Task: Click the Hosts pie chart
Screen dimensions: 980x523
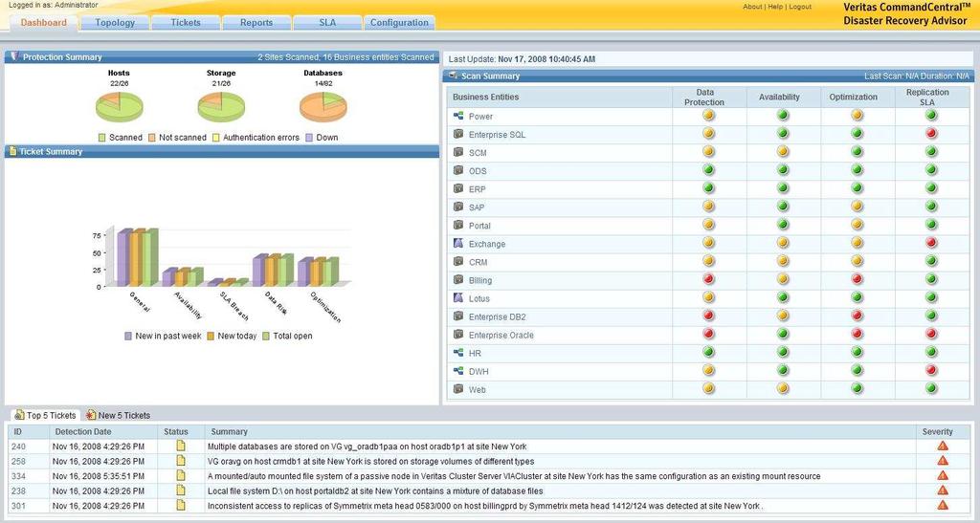Action: pos(119,107)
